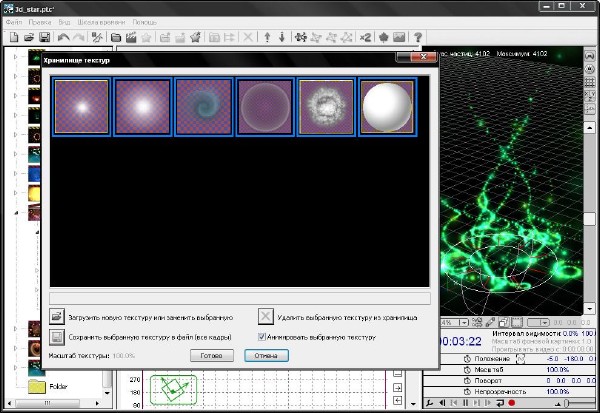Click the undo arrow in toolbar
The image size is (600, 413).
(64, 37)
